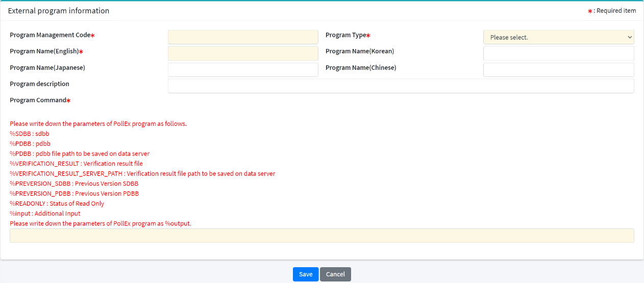Click the Program Management Code input field

pyautogui.click(x=243, y=37)
